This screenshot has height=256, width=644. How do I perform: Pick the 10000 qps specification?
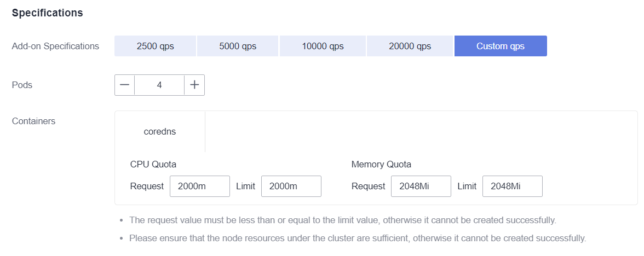[x=323, y=46]
